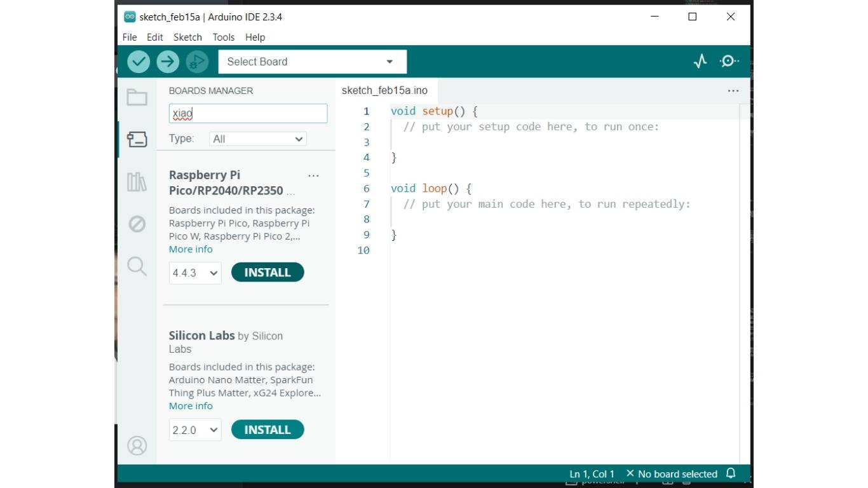Open the File menu
This screenshot has height=488, width=868.
click(130, 37)
